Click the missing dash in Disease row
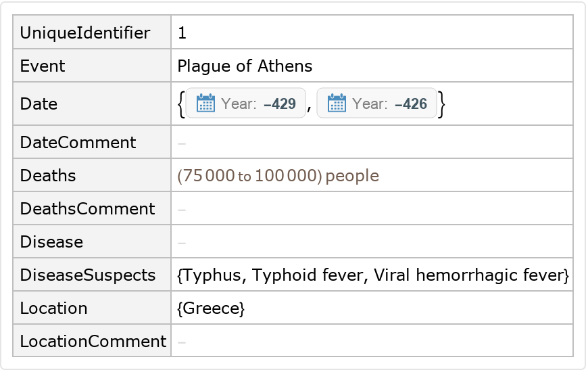This screenshot has width=588, height=391. pyautogui.click(x=182, y=242)
